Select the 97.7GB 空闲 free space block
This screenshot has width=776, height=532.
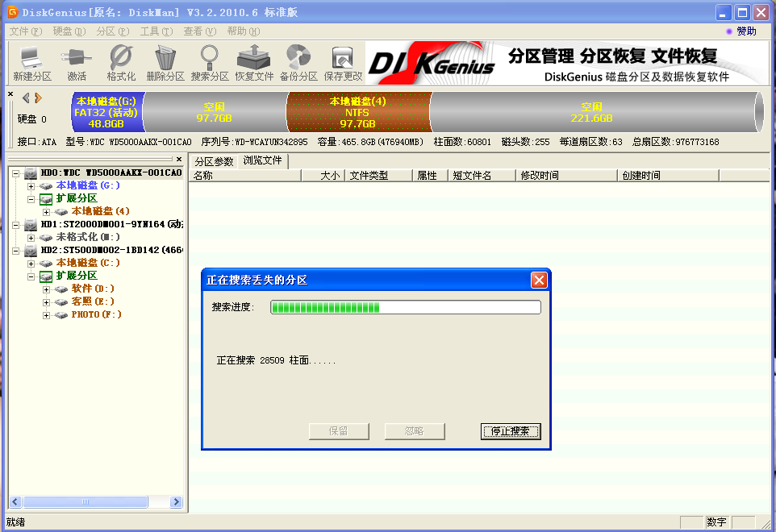(x=215, y=112)
